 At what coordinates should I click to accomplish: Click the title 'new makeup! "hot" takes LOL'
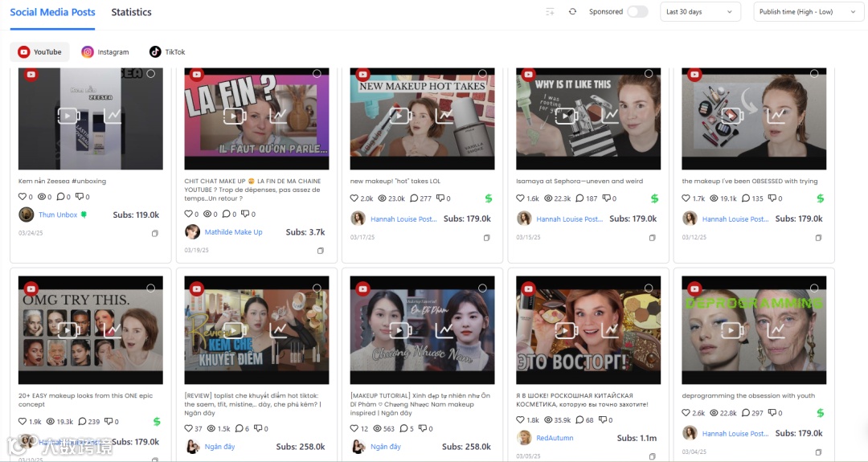[395, 181]
